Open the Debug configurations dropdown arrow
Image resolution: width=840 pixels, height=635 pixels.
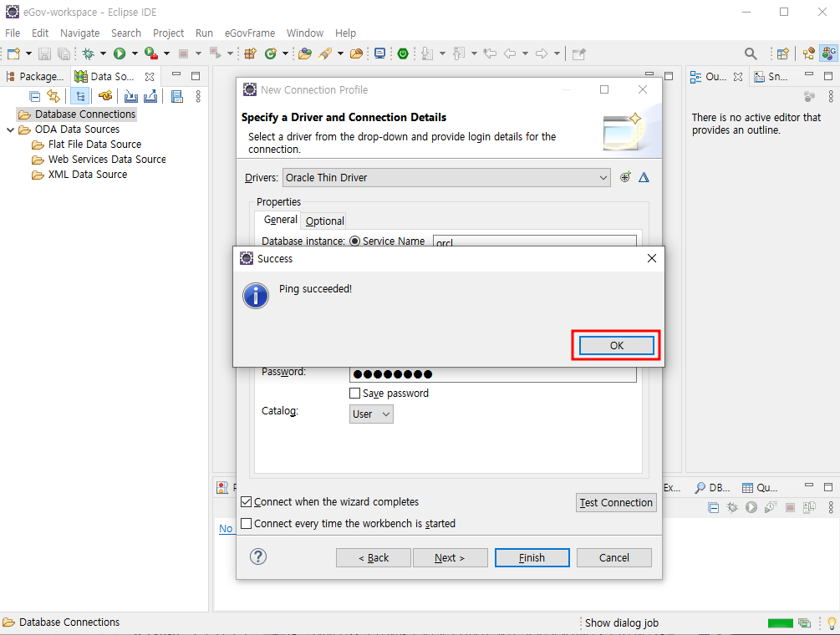tap(103, 53)
